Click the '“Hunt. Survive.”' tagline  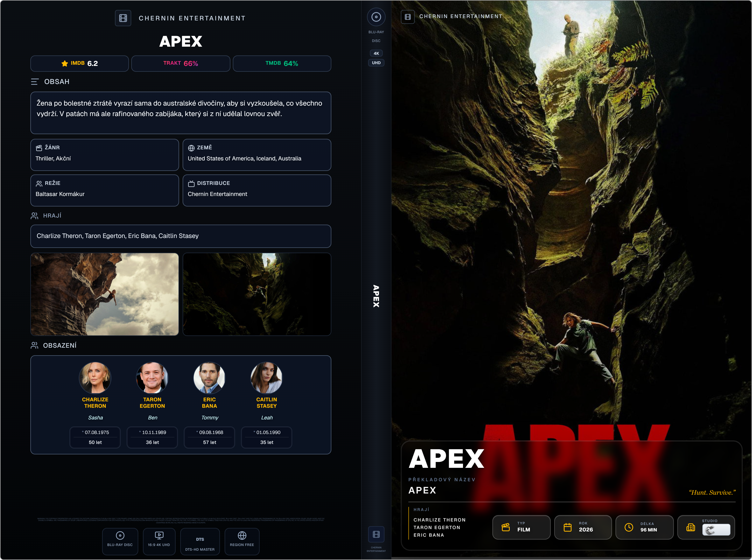tap(712, 492)
